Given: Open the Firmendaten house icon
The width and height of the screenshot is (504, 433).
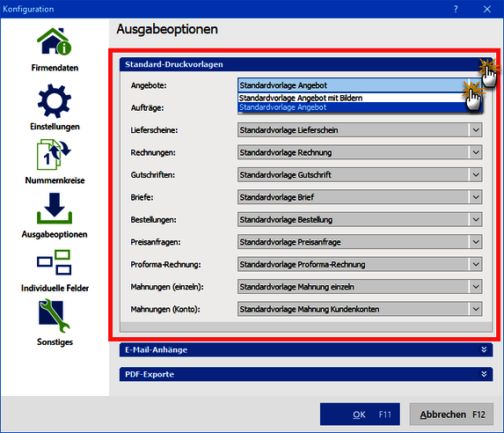Looking at the screenshot, I should coord(54,41).
